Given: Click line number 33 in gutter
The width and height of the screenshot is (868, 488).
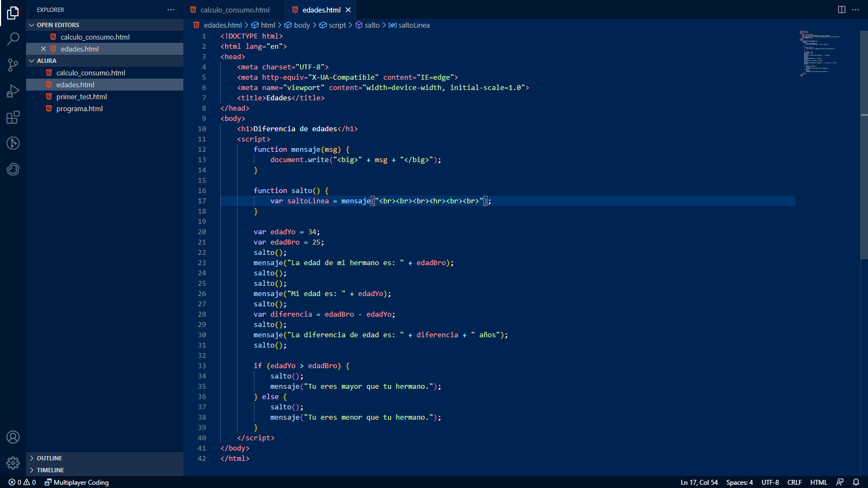Looking at the screenshot, I should 202,365.
